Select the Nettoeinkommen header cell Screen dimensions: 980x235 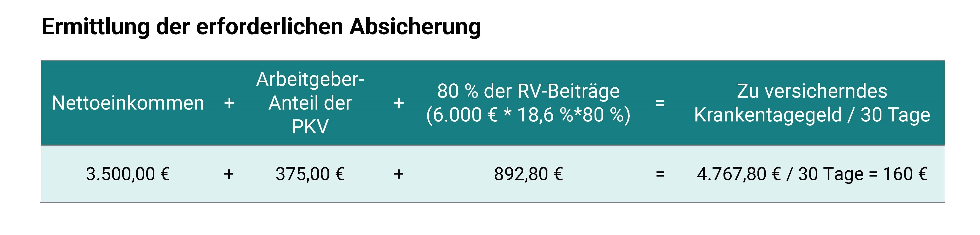128,103
